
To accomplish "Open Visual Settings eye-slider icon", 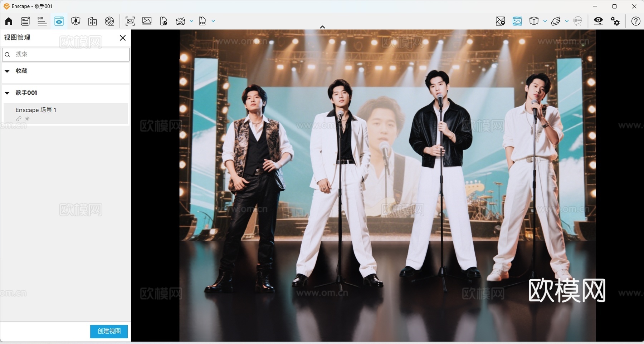I will [x=598, y=21].
